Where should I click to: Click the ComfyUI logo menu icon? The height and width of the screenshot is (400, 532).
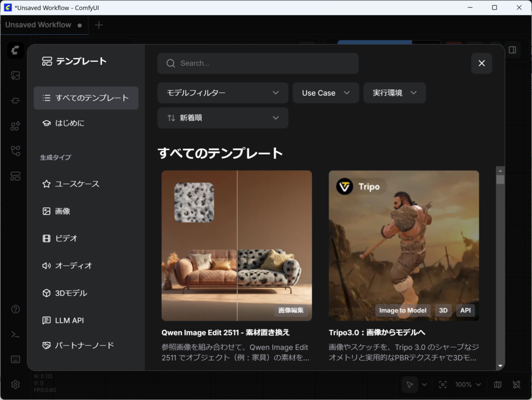tap(15, 50)
